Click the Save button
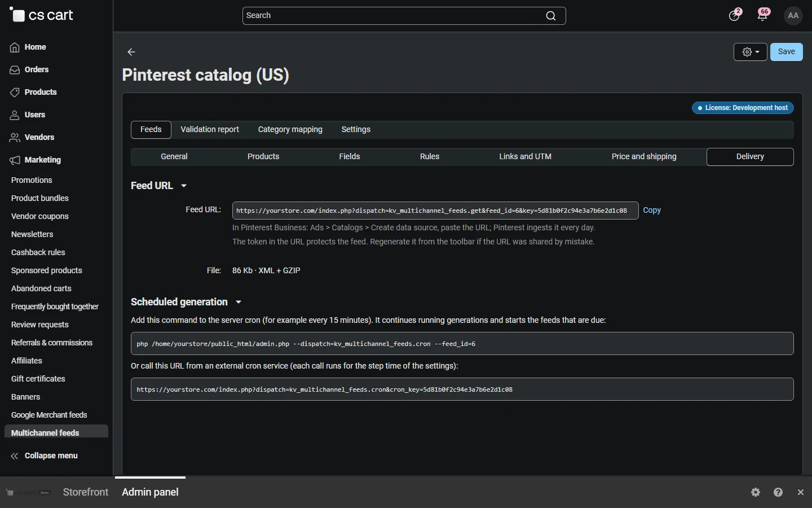 pos(787,52)
